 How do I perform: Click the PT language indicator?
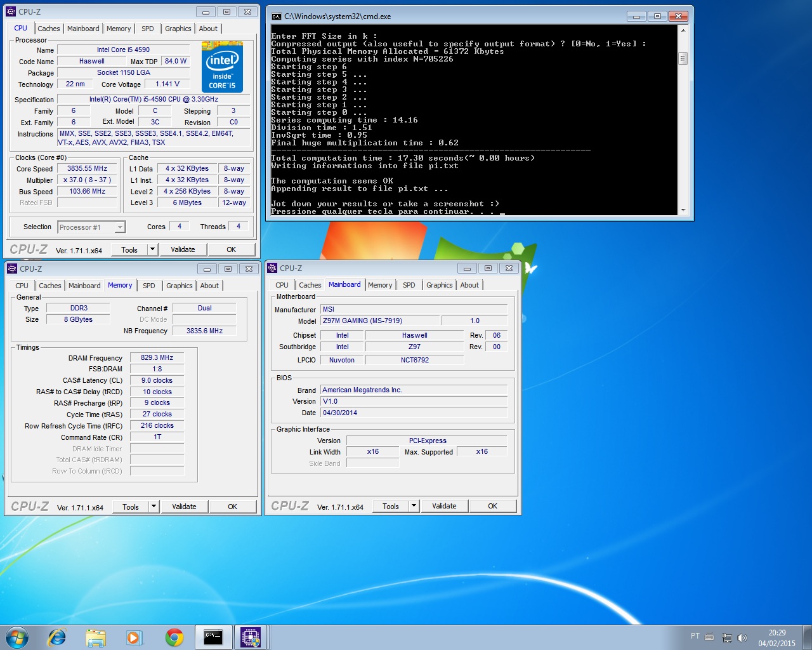click(x=695, y=636)
